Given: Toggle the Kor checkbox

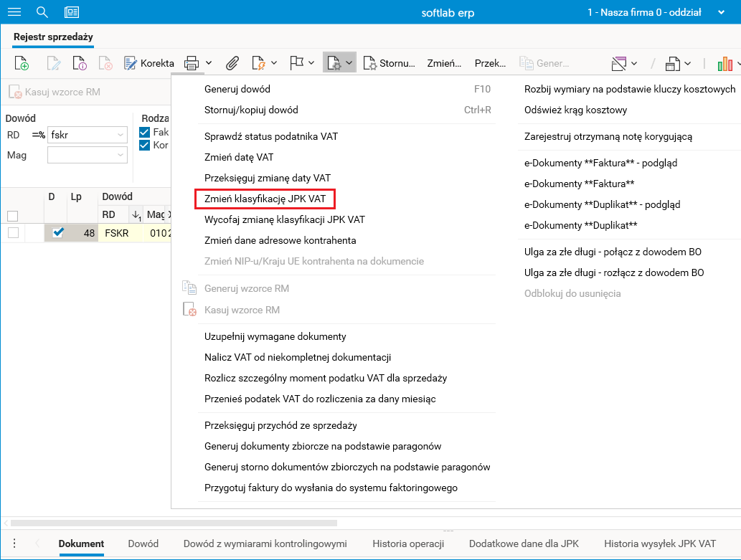Looking at the screenshot, I should pyautogui.click(x=145, y=145).
